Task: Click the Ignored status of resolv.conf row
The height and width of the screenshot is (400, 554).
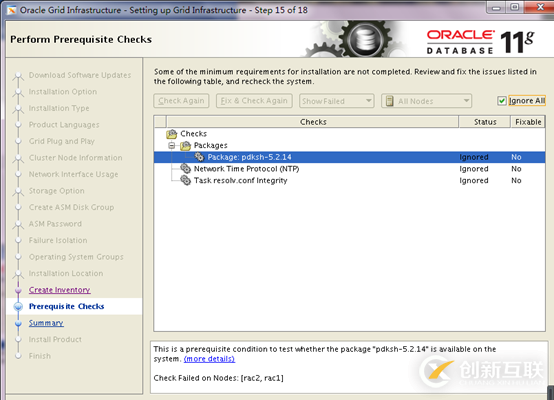Action: (x=474, y=181)
